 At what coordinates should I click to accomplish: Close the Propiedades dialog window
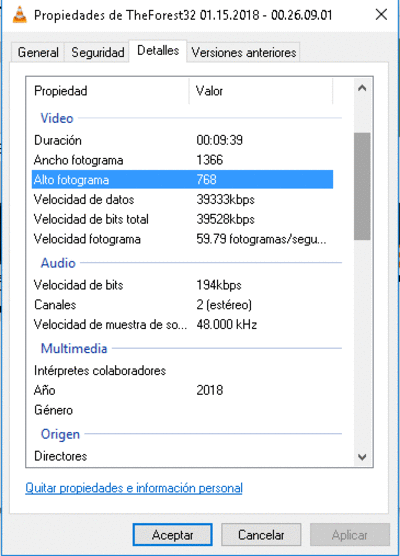click(x=381, y=15)
